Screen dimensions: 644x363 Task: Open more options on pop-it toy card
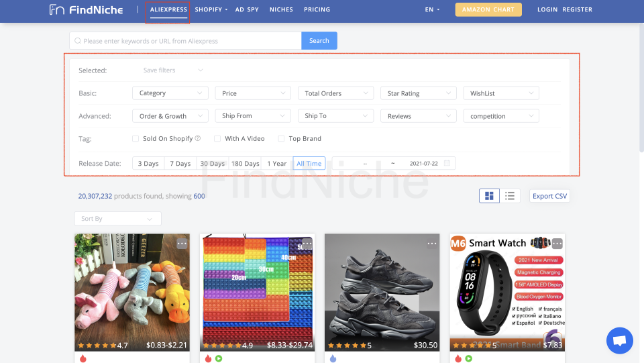(307, 244)
